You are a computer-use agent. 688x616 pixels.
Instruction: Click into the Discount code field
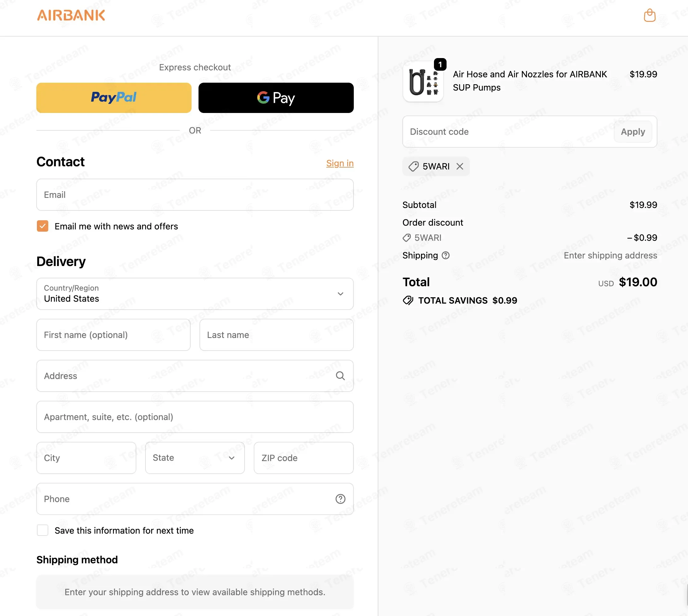(507, 132)
